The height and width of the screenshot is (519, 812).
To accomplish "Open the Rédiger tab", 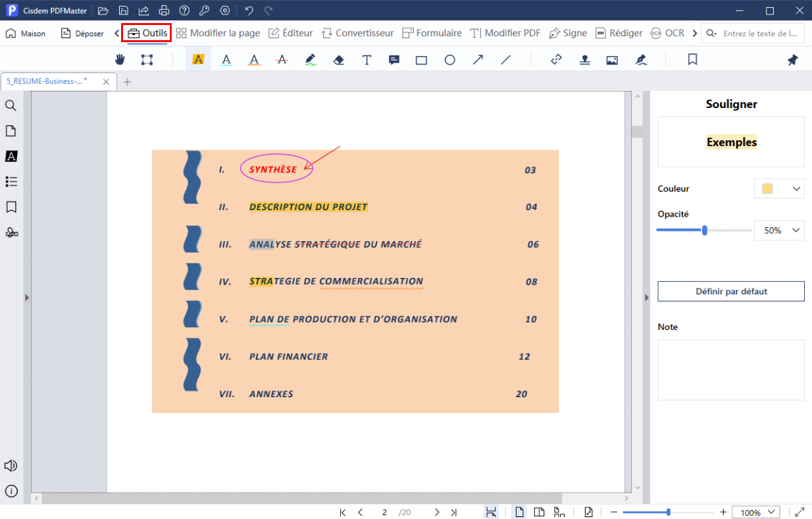I will [x=619, y=33].
